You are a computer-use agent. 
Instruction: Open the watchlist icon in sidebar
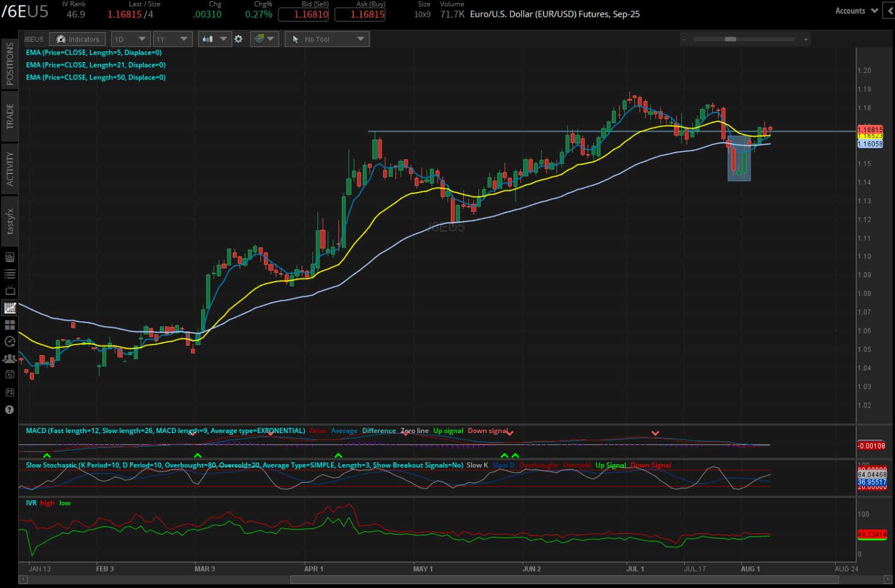[x=9, y=273]
